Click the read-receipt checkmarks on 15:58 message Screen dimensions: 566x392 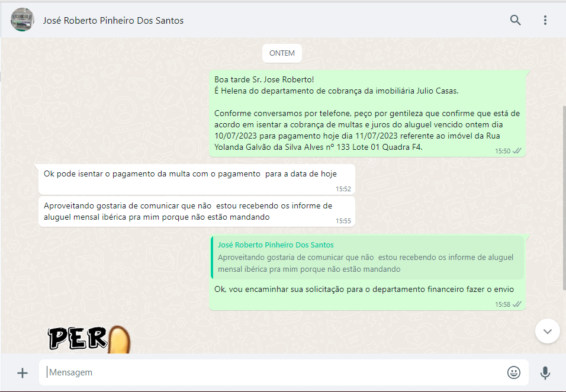(x=517, y=304)
